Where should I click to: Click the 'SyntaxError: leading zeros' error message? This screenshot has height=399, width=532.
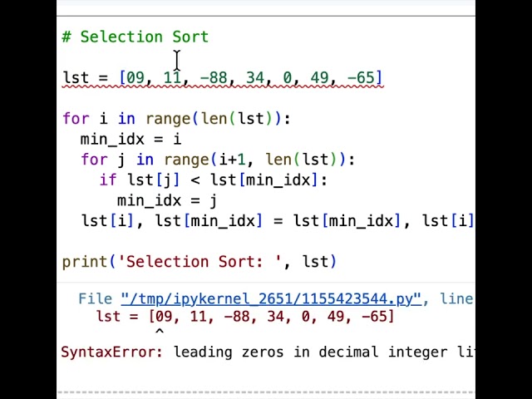[268, 352]
